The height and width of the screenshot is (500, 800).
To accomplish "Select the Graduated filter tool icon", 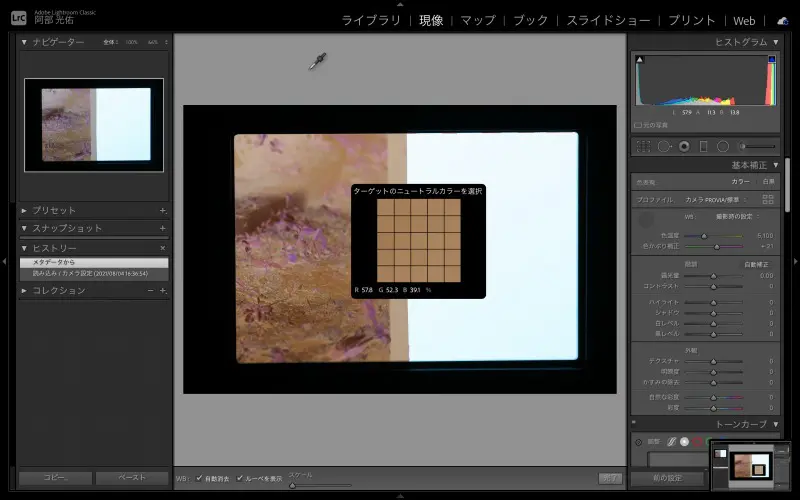I will [x=703, y=146].
